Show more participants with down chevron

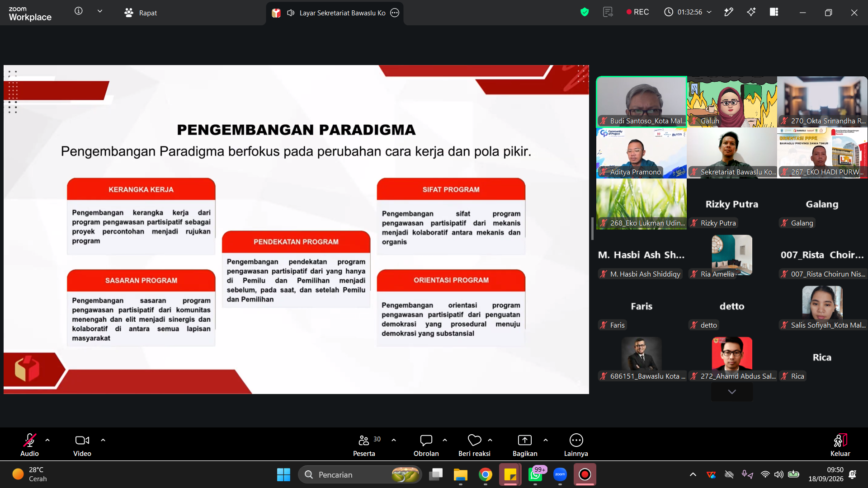[732, 392]
